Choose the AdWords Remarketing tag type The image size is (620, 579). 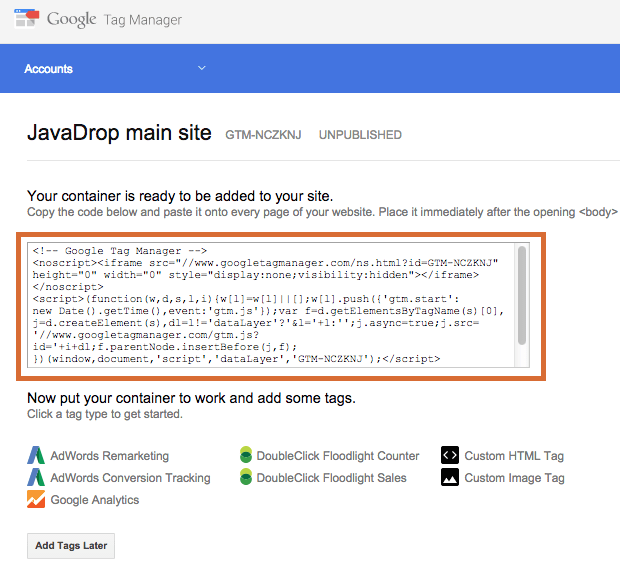pos(110,456)
